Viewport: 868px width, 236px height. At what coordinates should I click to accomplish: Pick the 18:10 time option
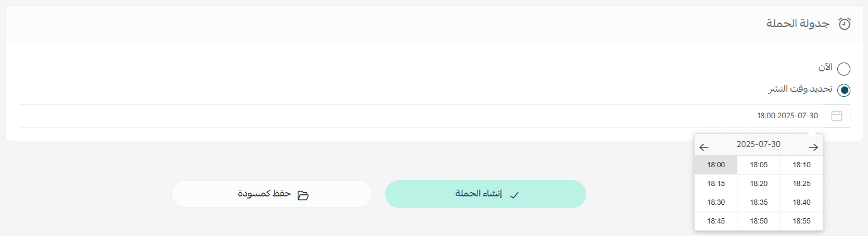[801, 165]
